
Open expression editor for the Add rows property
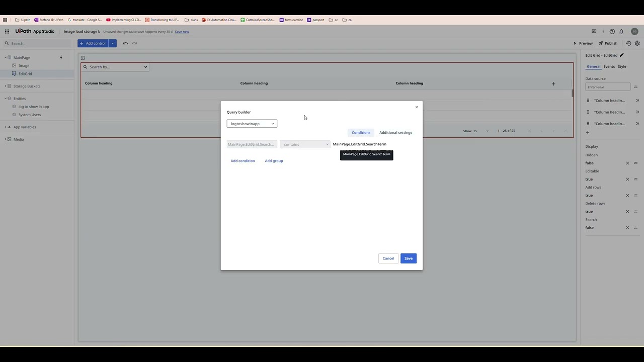point(635,195)
